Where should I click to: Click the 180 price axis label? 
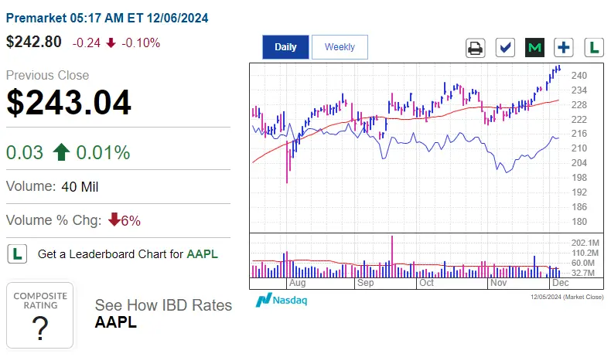(579, 222)
